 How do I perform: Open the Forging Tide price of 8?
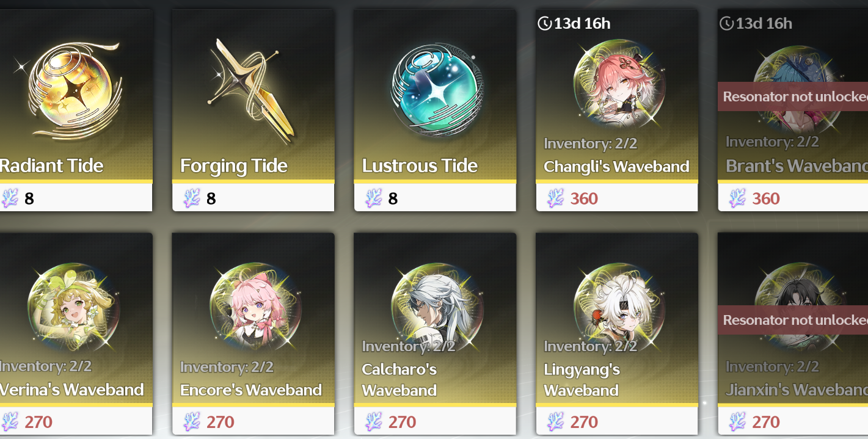click(x=211, y=198)
